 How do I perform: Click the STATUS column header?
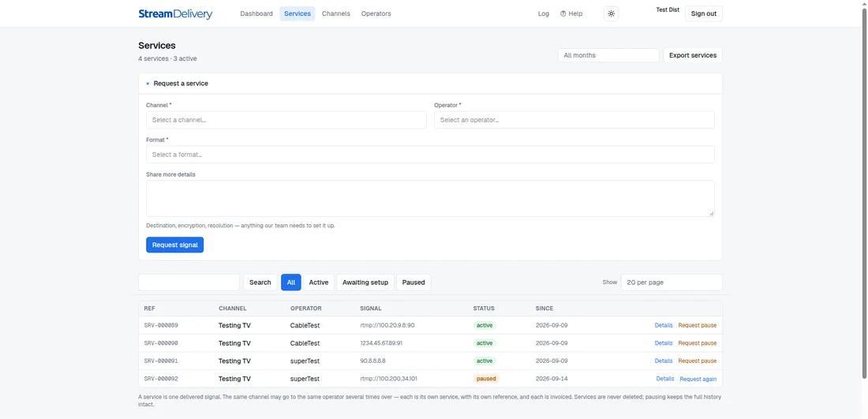click(484, 309)
